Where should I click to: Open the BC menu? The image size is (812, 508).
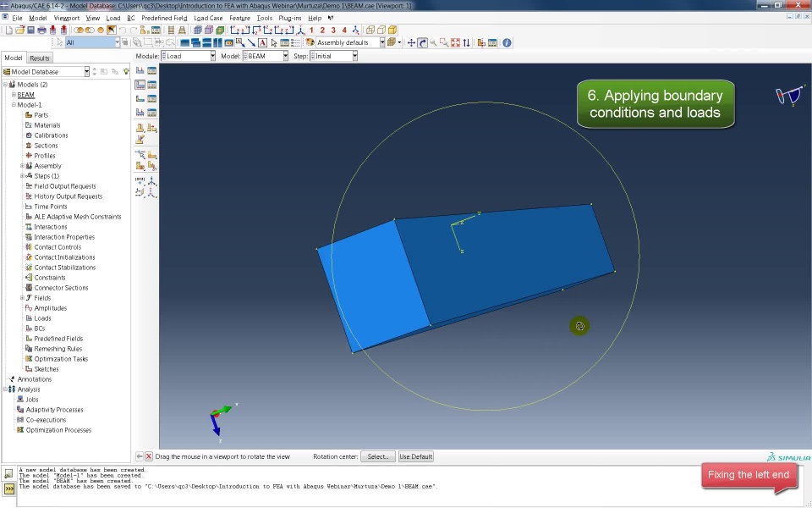click(x=131, y=18)
